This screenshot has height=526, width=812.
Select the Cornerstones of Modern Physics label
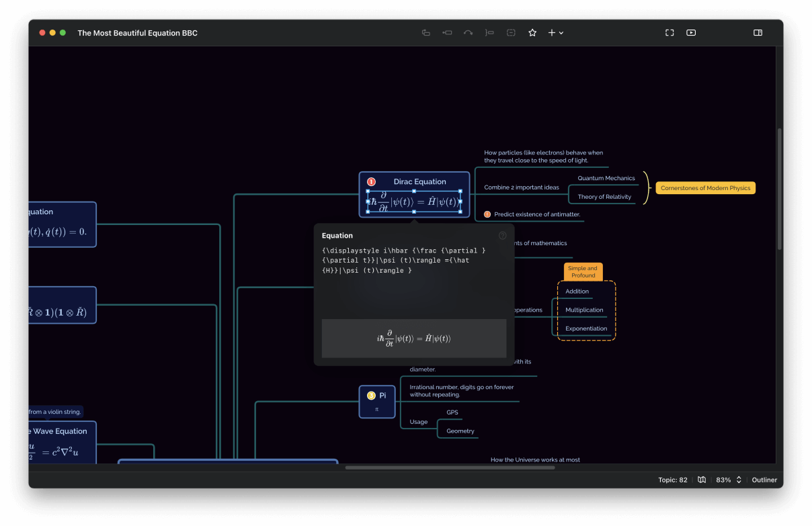click(706, 188)
